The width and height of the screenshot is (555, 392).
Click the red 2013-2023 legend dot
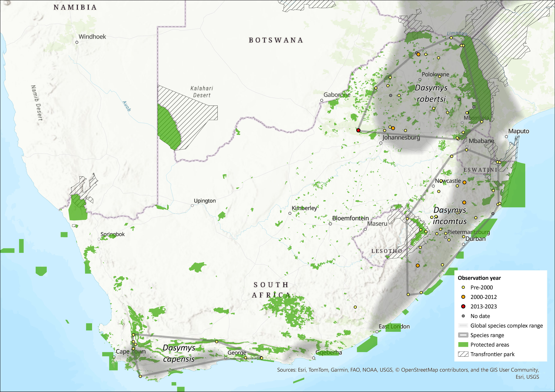463,307
